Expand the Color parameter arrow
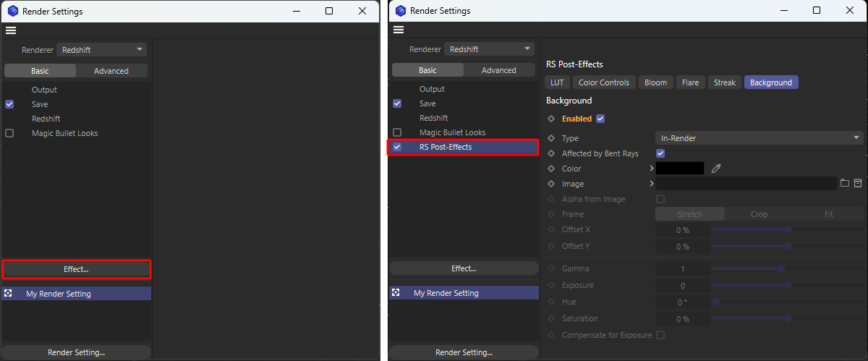This screenshot has width=868, height=361. pyautogui.click(x=652, y=169)
